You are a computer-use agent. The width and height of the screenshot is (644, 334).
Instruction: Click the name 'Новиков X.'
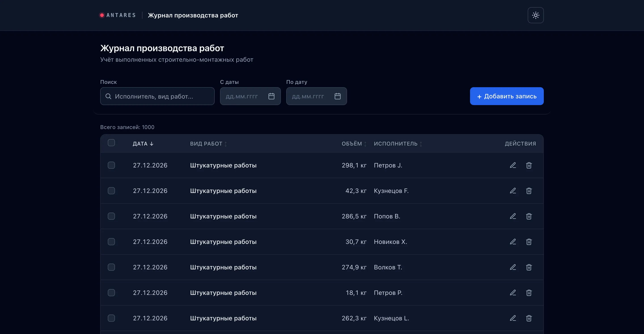pyautogui.click(x=390, y=242)
